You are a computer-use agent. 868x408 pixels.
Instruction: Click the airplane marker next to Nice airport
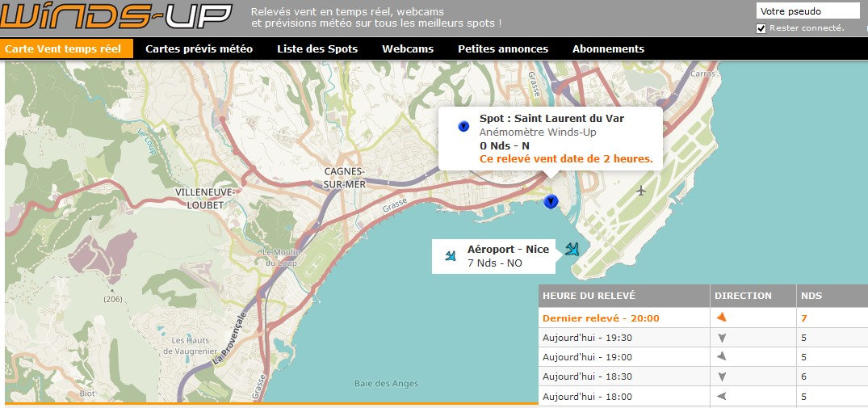[572, 249]
